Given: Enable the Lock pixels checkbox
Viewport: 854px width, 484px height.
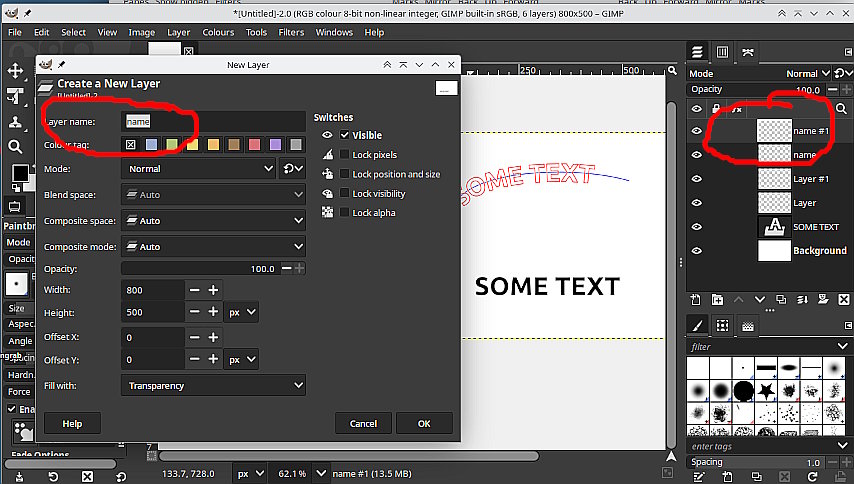Looking at the screenshot, I should click(x=345, y=155).
